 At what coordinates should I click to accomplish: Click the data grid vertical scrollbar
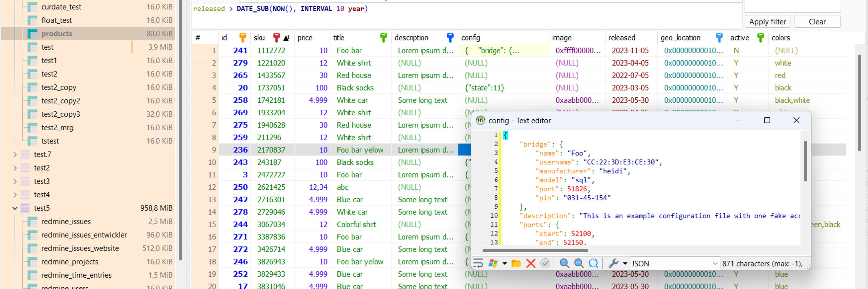859,103
